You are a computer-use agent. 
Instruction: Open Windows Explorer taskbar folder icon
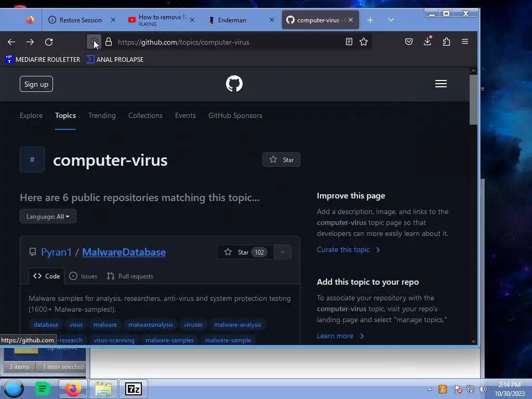tap(103, 389)
